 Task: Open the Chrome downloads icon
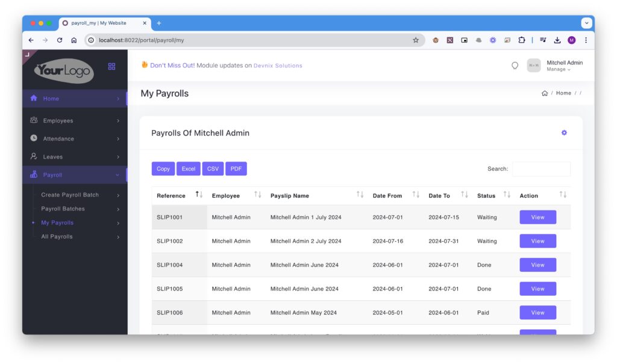[x=557, y=40]
